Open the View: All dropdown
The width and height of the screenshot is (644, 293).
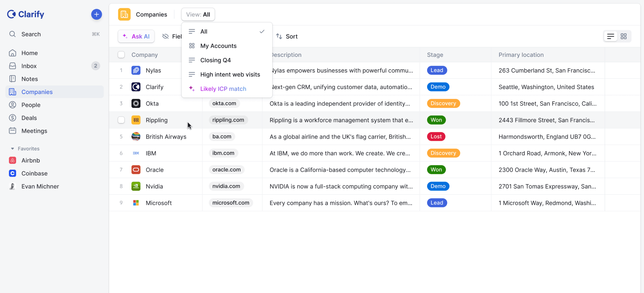pyautogui.click(x=198, y=14)
